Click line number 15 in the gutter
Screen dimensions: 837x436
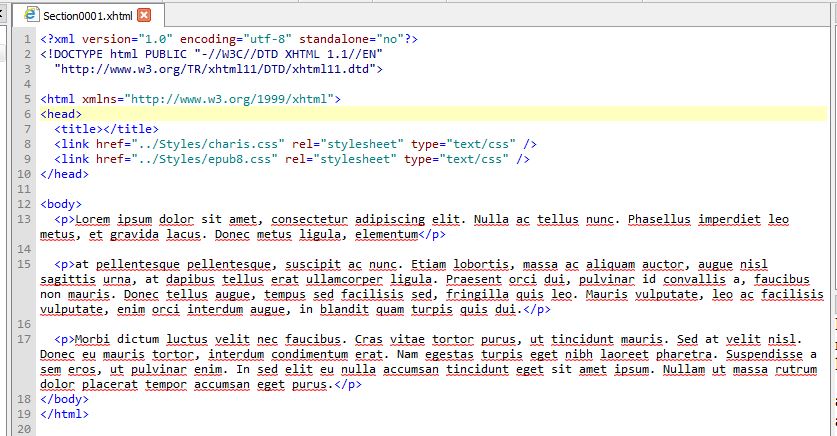pos(24,264)
